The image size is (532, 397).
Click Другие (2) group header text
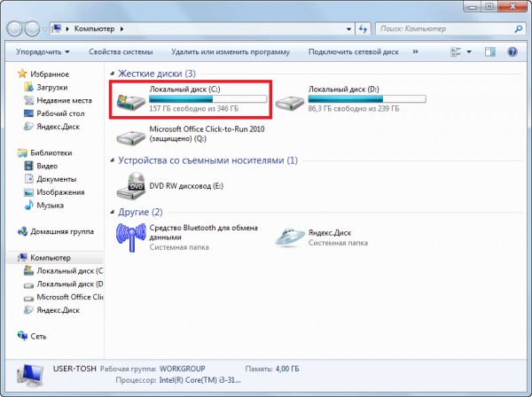point(140,212)
